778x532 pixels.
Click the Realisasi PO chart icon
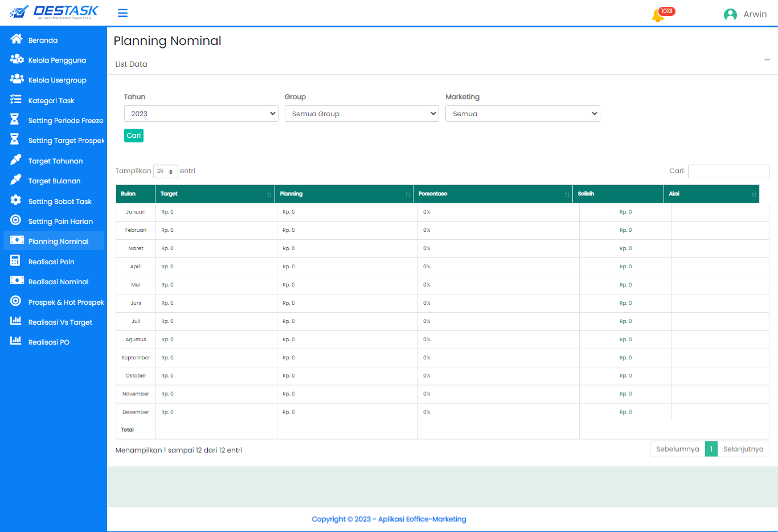point(16,341)
